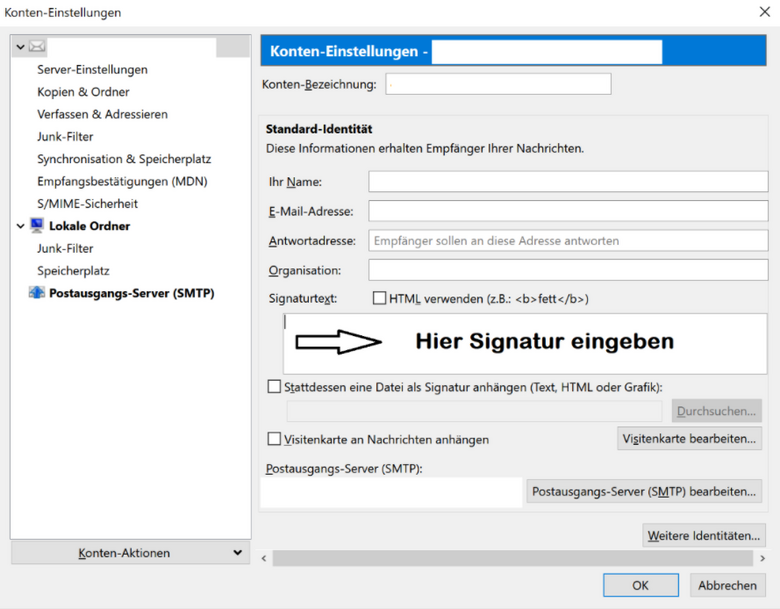Open the account's Junk-Filter settings
The height and width of the screenshot is (609, 780).
[x=65, y=137]
